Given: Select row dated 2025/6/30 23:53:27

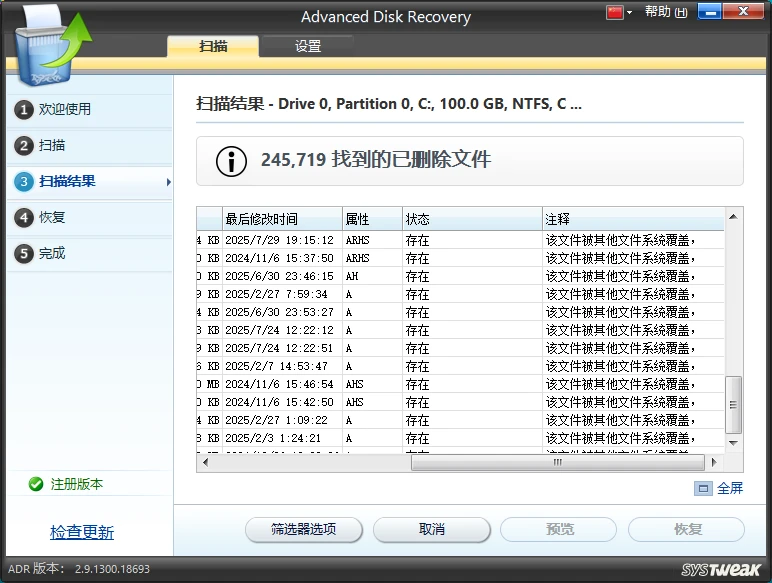Looking at the screenshot, I should point(460,312).
